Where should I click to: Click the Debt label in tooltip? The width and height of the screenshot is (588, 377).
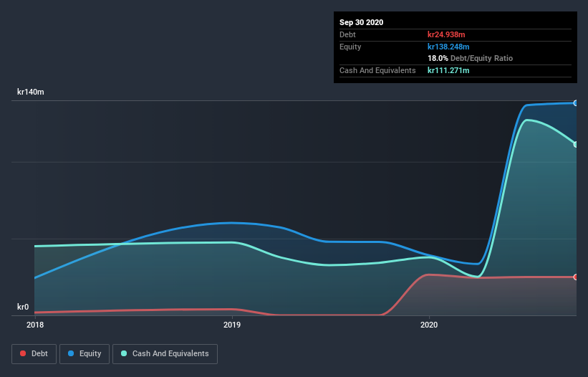point(347,34)
